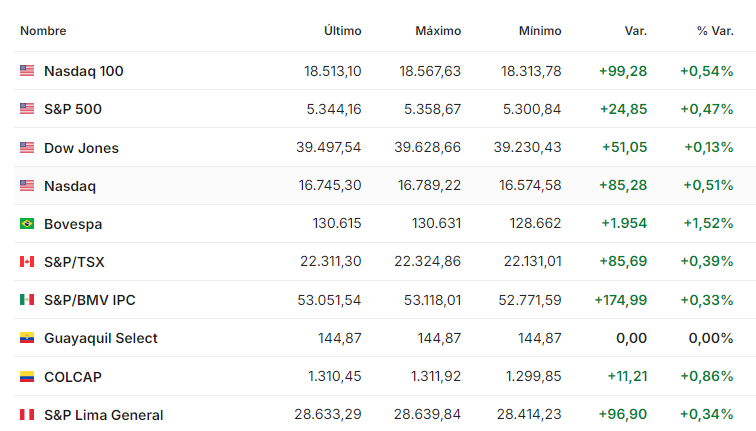756x431 pixels.
Task: Click the Colombia flag beside COLCAP
Action: 27,377
